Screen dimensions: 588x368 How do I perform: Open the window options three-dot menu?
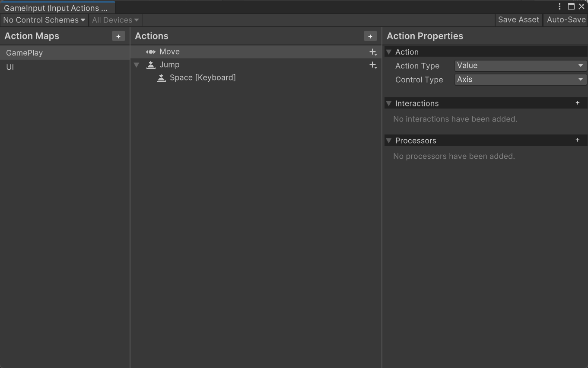coord(559,6)
